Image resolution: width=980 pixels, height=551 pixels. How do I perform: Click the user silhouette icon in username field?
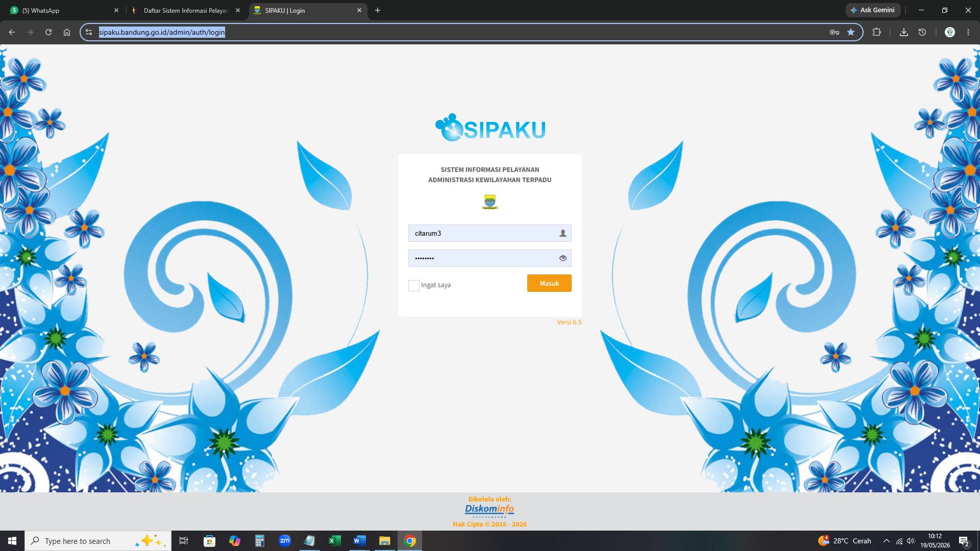coord(563,233)
